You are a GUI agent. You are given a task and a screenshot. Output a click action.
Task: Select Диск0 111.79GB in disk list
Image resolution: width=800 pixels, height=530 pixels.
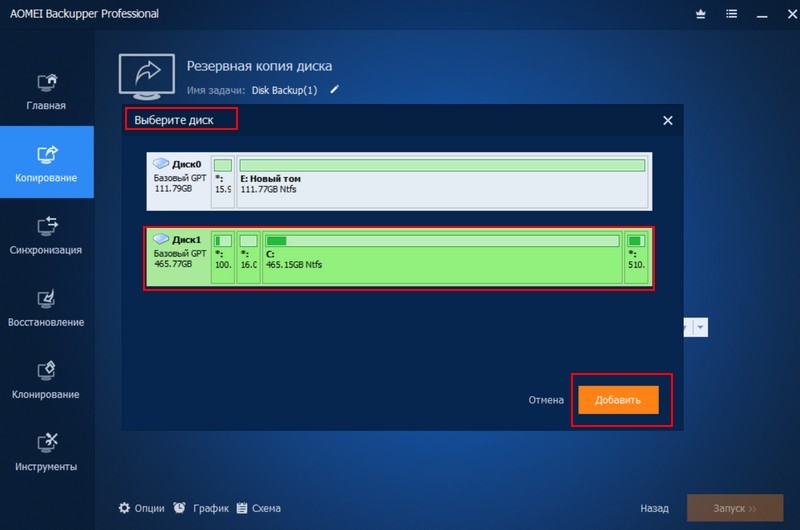pyautogui.click(x=178, y=181)
